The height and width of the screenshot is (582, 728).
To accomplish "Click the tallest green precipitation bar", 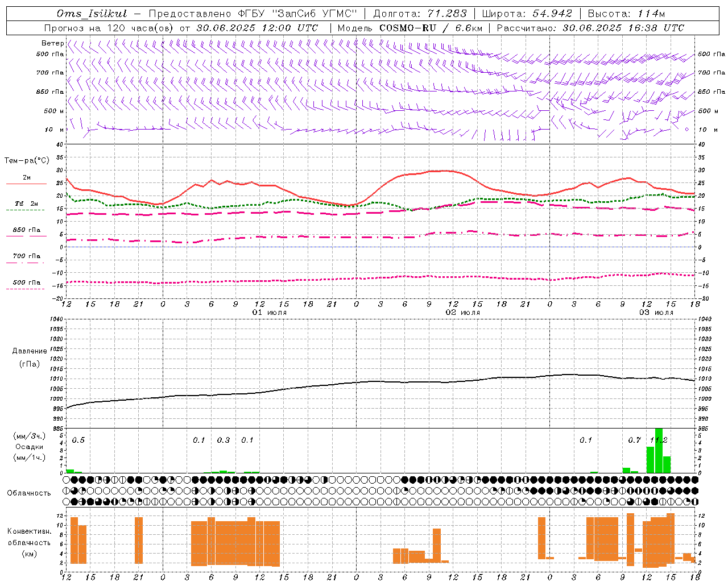I will [x=659, y=451].
